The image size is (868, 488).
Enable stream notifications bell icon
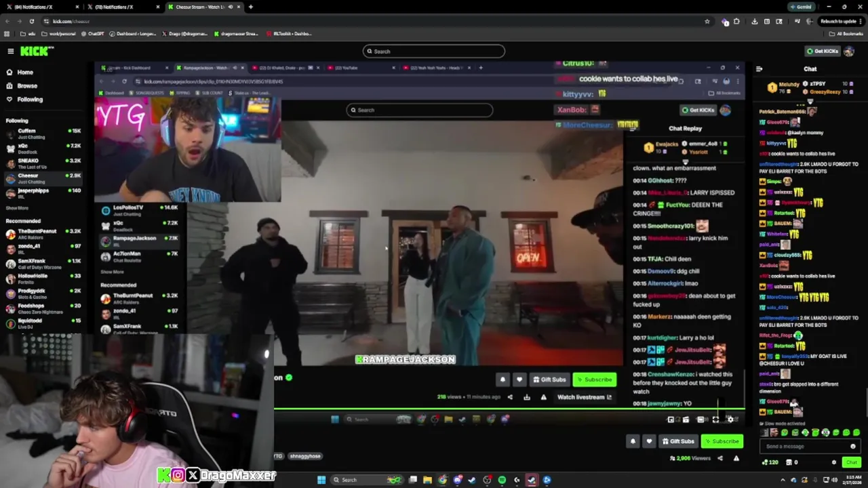[633, 441]
